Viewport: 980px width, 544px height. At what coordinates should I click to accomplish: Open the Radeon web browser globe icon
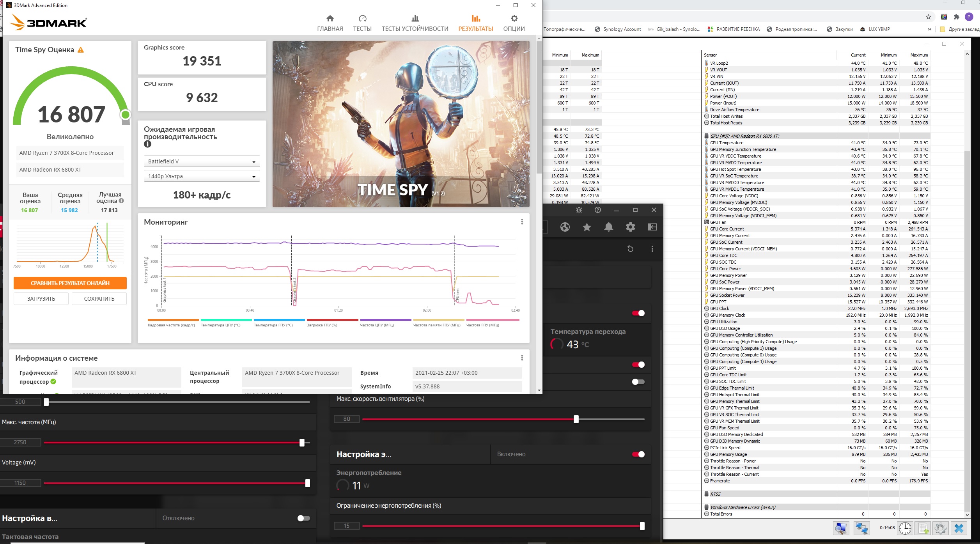click(565, 227)
